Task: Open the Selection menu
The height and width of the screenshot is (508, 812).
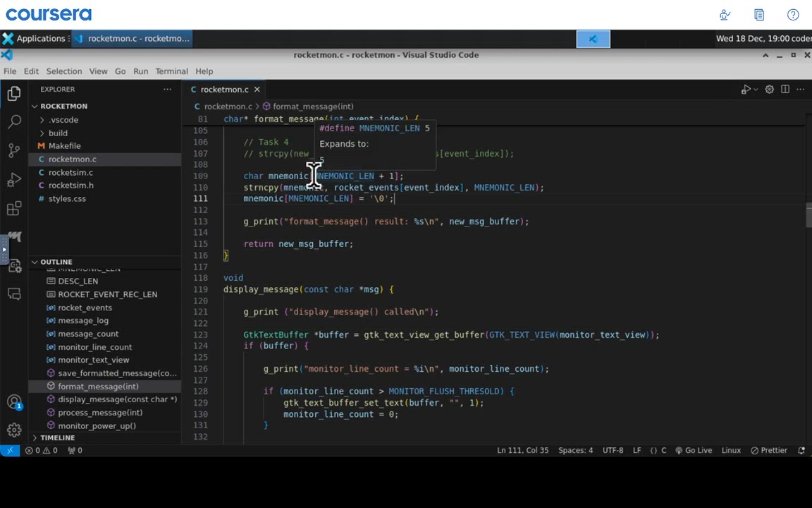Action: click(64, 71)
